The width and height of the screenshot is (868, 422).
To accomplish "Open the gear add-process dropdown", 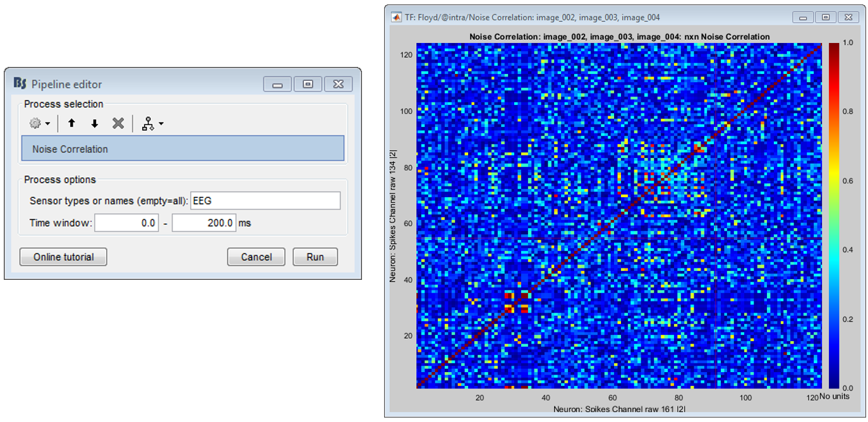I will pos(39,124).
